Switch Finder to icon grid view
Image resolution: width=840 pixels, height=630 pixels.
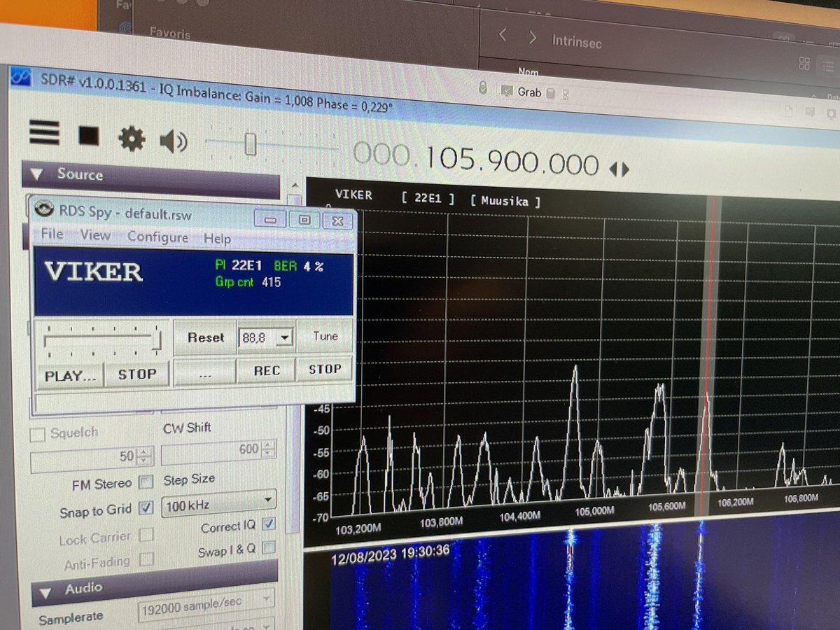pyautogui.click(x=805, y=64)
